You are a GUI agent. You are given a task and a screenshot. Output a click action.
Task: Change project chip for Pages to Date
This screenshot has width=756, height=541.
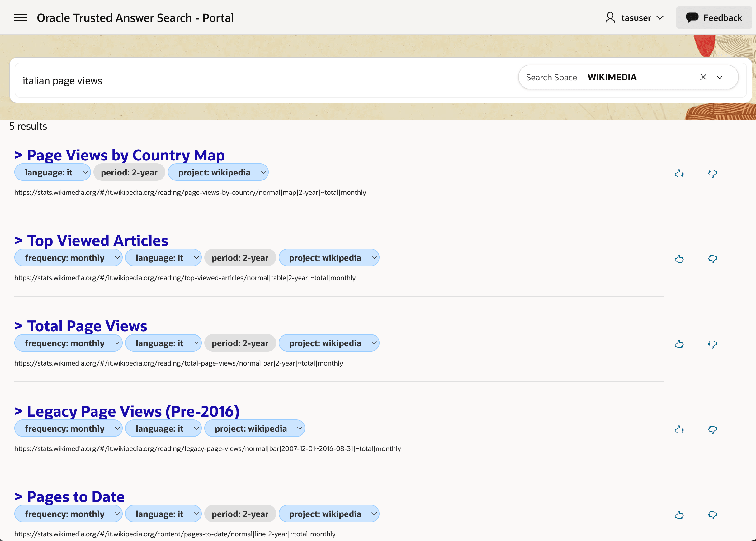point(329,514)
